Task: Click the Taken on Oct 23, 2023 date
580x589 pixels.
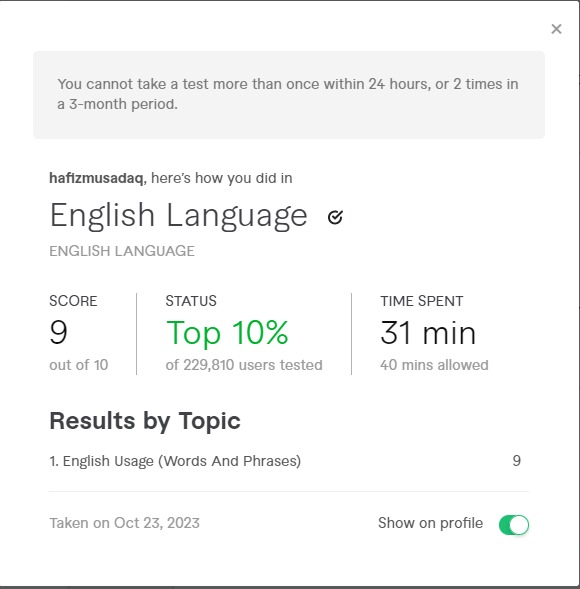Action: pos(124,523)
